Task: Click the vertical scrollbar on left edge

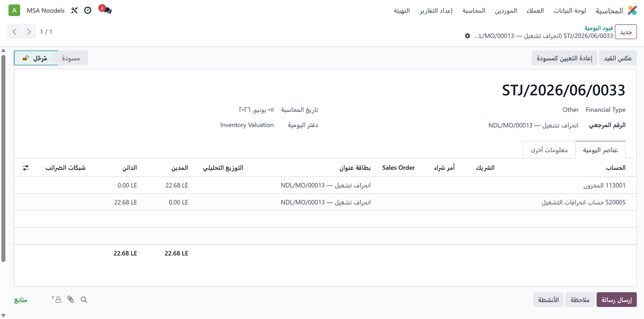Action: [x=3, y=158]
